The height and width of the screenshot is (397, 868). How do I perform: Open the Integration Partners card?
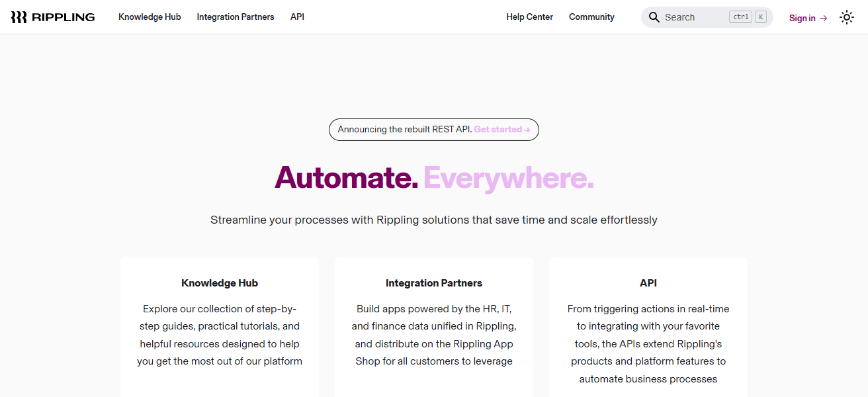pos(434,324)
